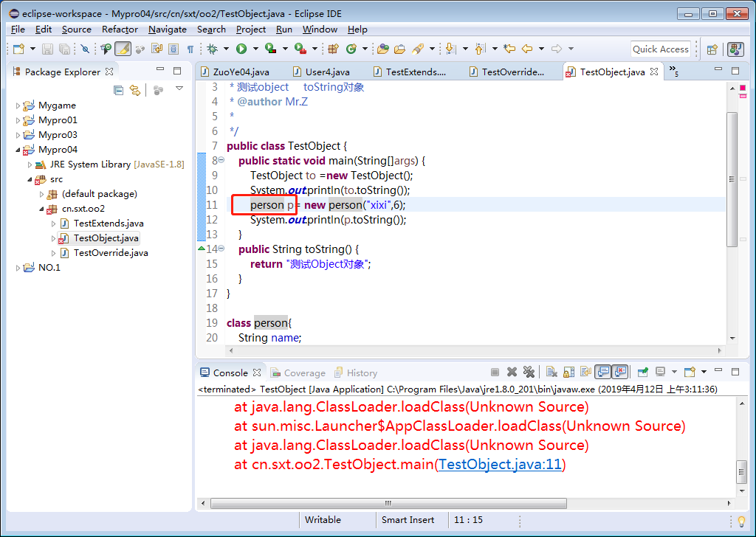Toggle Console Word Wrap

[585, 373]
